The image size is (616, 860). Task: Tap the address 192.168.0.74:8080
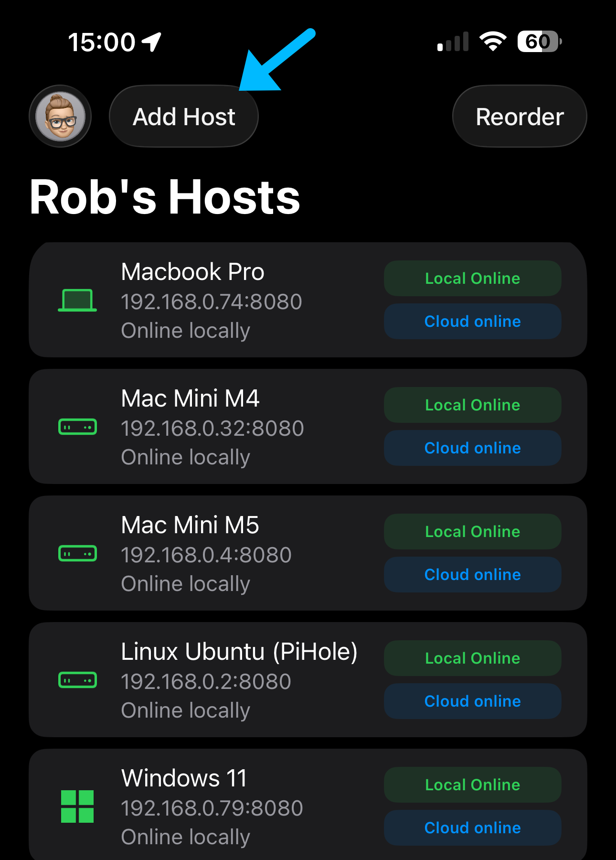[x=212, y=302]
